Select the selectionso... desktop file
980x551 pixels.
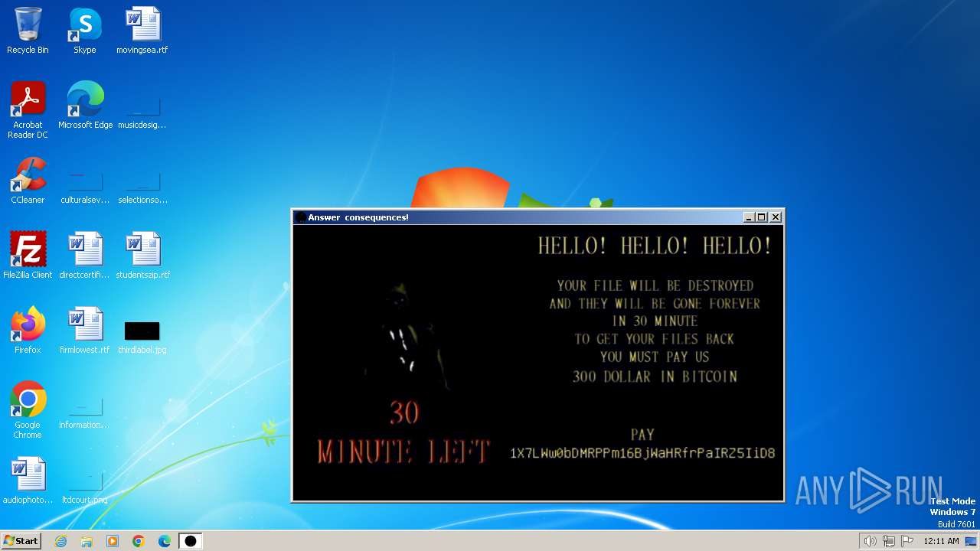pyautogui.click(x=142, y=187)
